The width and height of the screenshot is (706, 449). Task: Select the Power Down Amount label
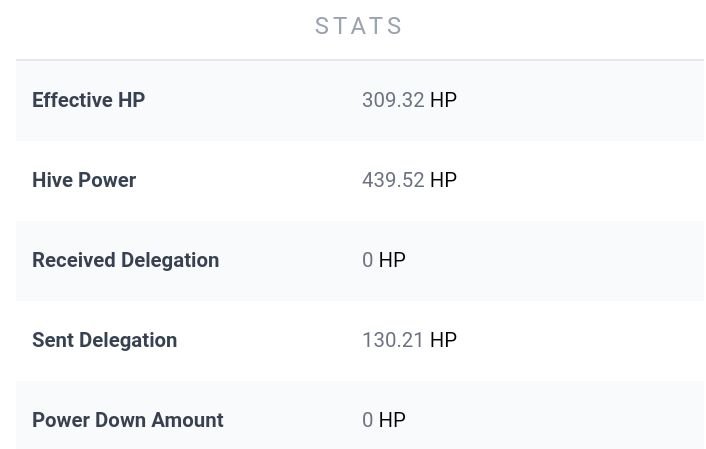click(128, 420)
